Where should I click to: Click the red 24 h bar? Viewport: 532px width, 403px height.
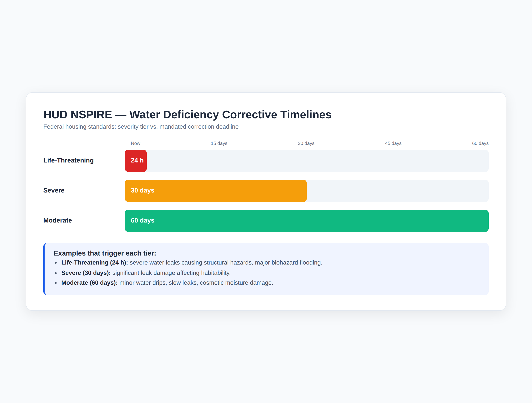(136, 161)
